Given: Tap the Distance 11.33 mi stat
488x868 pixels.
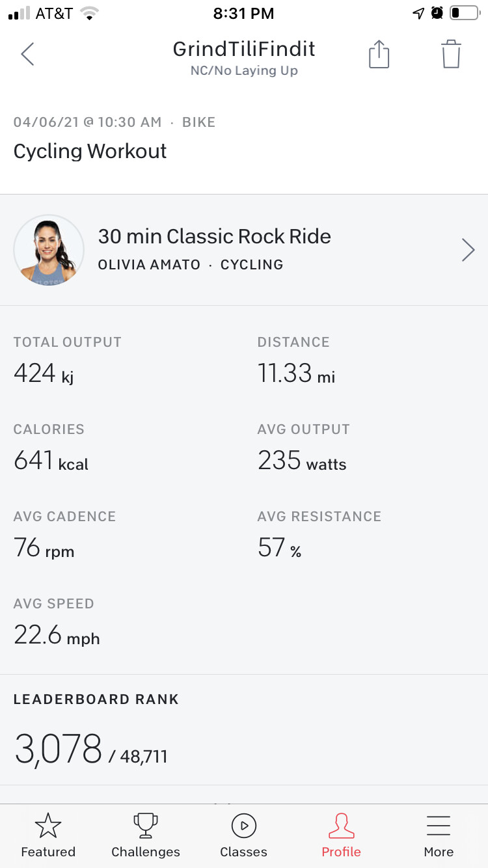Looking at the screenshot, I should pyautogui.click(x=296, y=374).
